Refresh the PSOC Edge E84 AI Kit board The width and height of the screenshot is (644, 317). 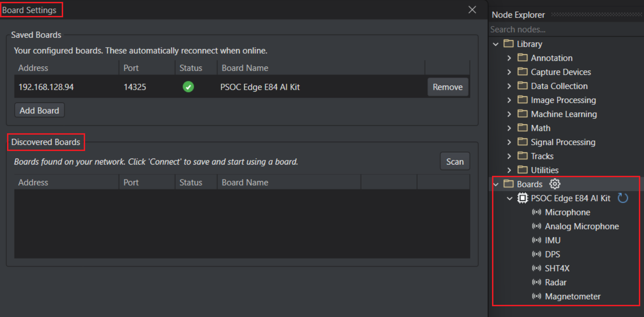(x=622, y=198)
